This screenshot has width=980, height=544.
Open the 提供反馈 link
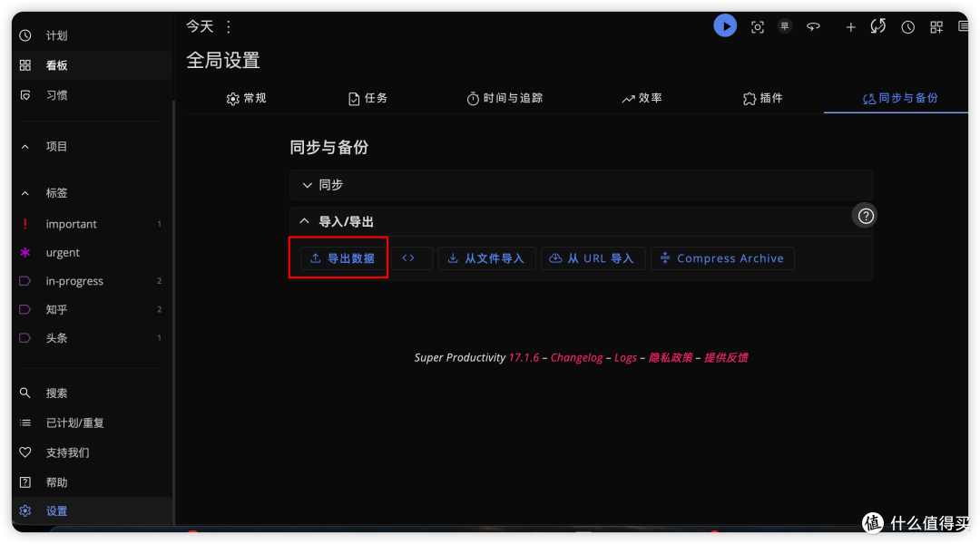[x=726, y=358]
